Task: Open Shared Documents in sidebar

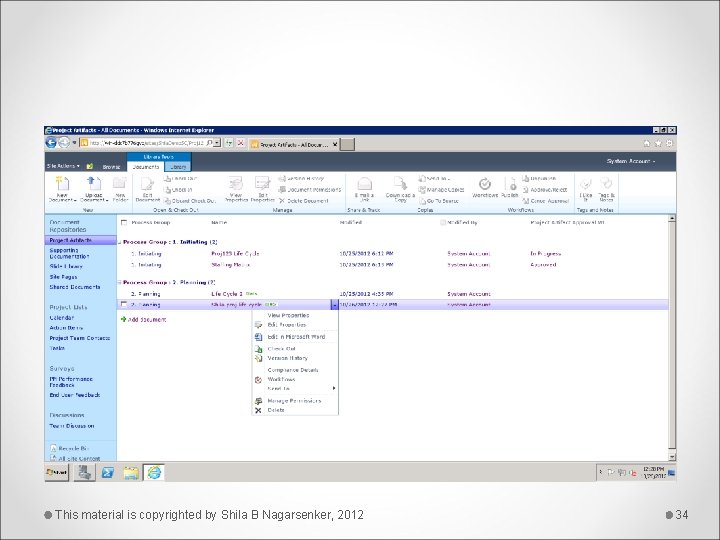Action: pyautogui.click(x=75, y=287)
